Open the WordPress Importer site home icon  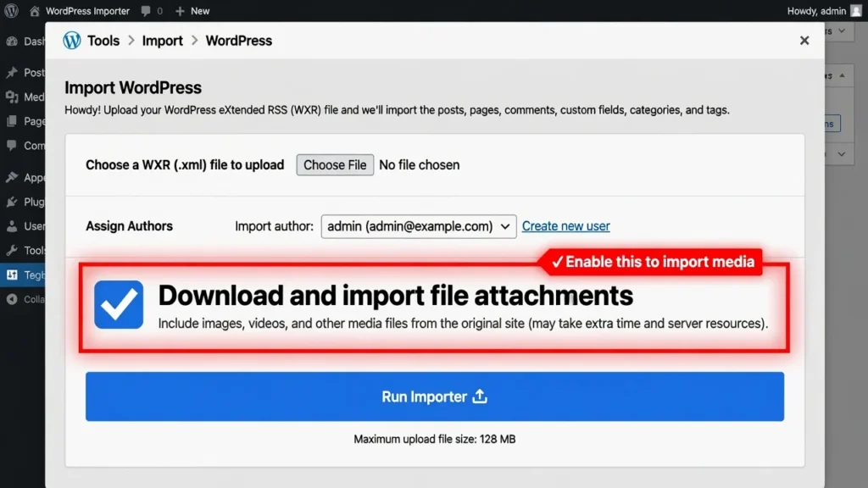(34, 11)
